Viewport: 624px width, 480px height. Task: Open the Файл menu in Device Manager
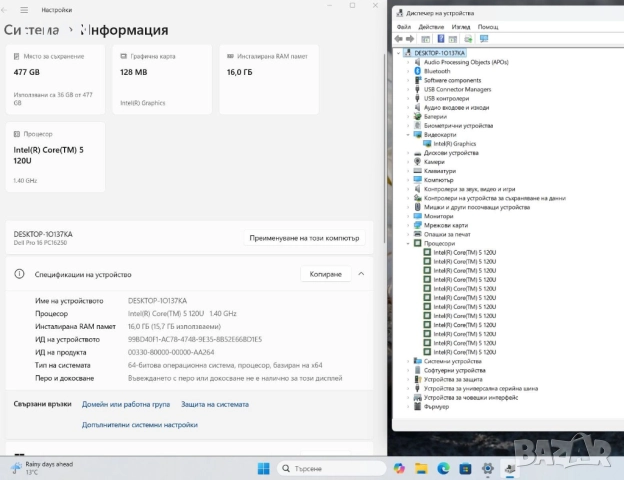pyautogui.click(x=404, y=27)
